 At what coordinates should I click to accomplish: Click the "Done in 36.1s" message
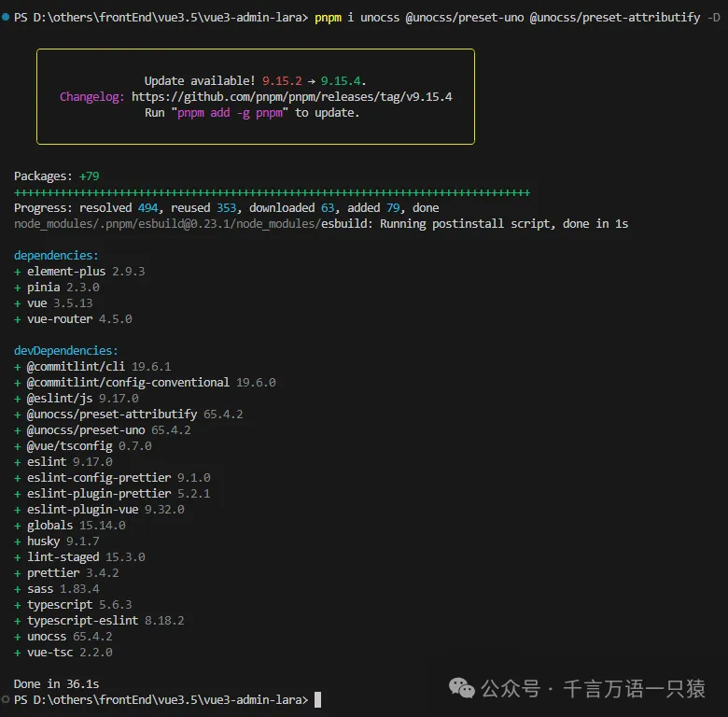(x=56, y=683)
